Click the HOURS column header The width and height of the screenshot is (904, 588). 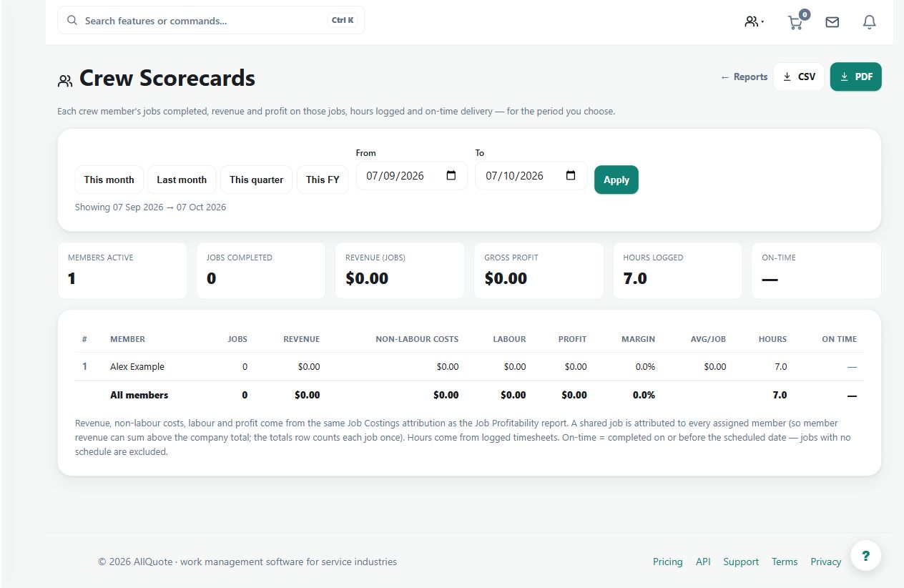point(772,339)
